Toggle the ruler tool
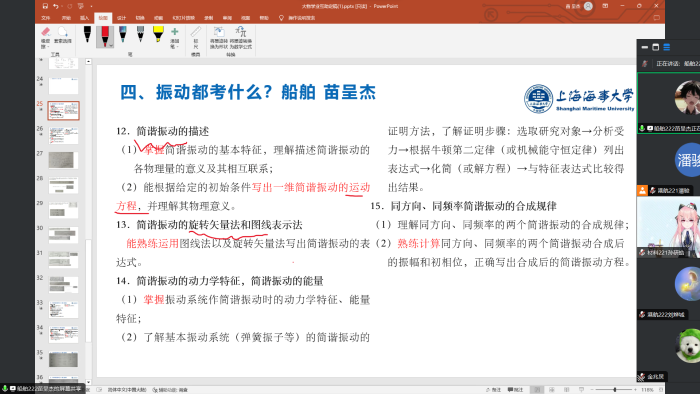 tap(196, 37)
